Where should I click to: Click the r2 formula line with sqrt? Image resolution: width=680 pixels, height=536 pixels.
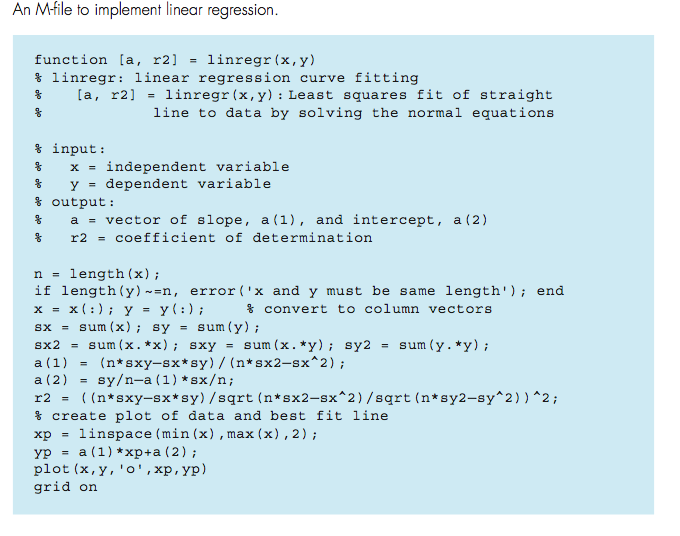(x=296, y=398)
